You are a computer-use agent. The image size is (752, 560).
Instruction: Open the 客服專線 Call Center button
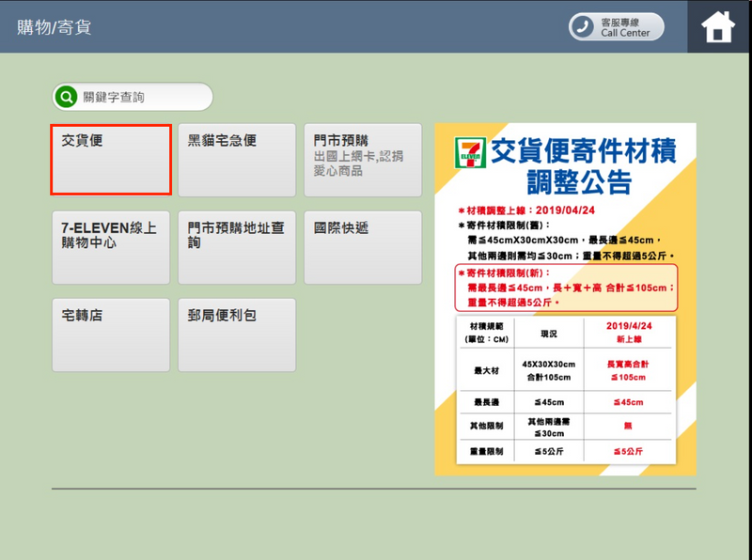click(617, 27)
